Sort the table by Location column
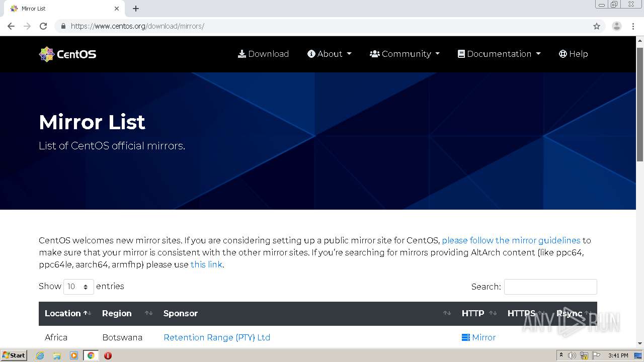The height and width of the screenshot is (362, 644). (67, 313)
